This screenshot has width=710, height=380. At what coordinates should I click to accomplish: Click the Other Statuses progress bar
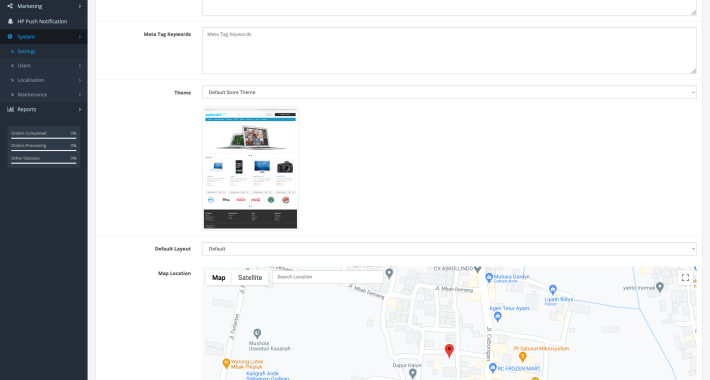[43, 163]
